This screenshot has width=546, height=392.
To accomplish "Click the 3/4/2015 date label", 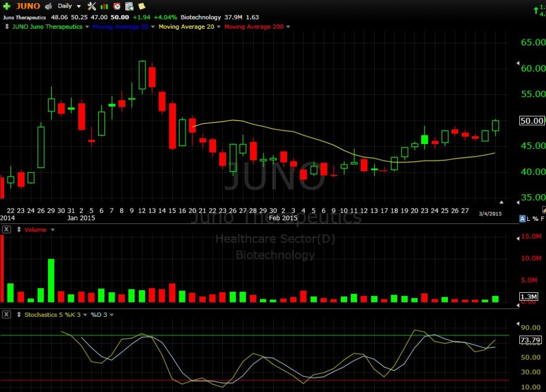I will point(491,213).
